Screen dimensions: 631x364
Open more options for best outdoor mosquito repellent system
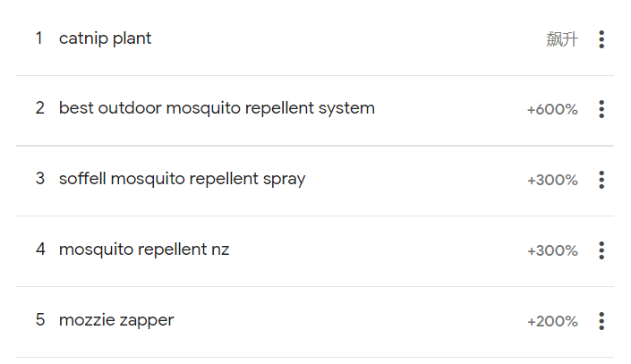(601, 109)
